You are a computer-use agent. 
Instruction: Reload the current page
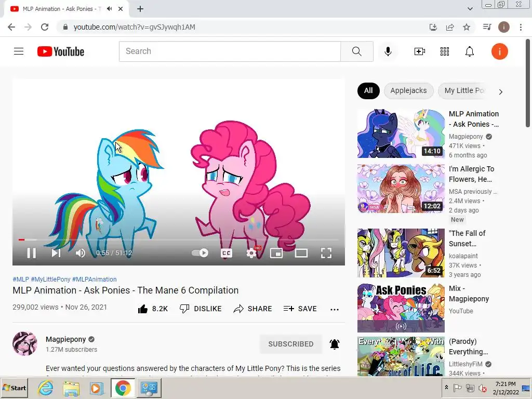(x=45, y=27)
